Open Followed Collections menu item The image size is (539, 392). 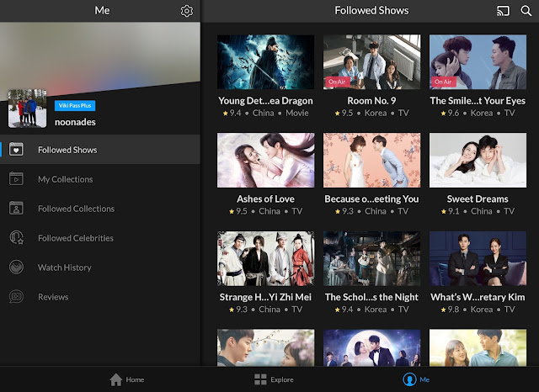click(x=100, y=209)
